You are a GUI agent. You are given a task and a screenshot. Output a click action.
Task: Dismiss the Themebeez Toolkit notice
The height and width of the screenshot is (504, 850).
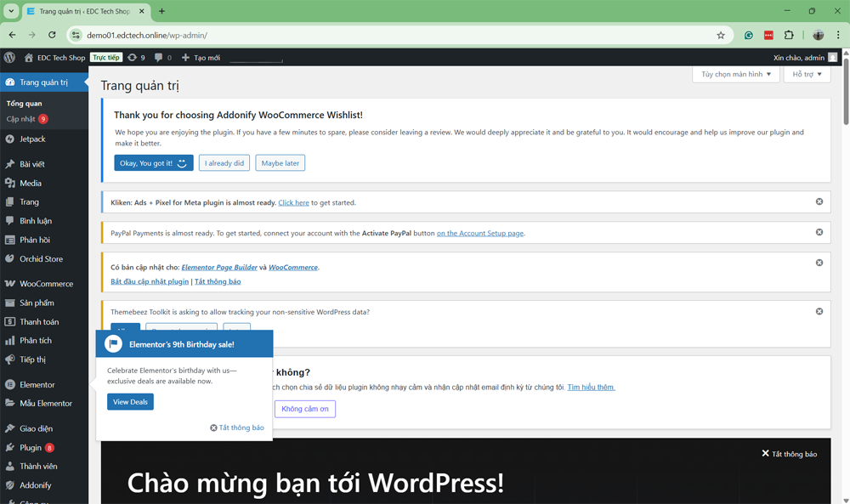click(x=819, y=311)
